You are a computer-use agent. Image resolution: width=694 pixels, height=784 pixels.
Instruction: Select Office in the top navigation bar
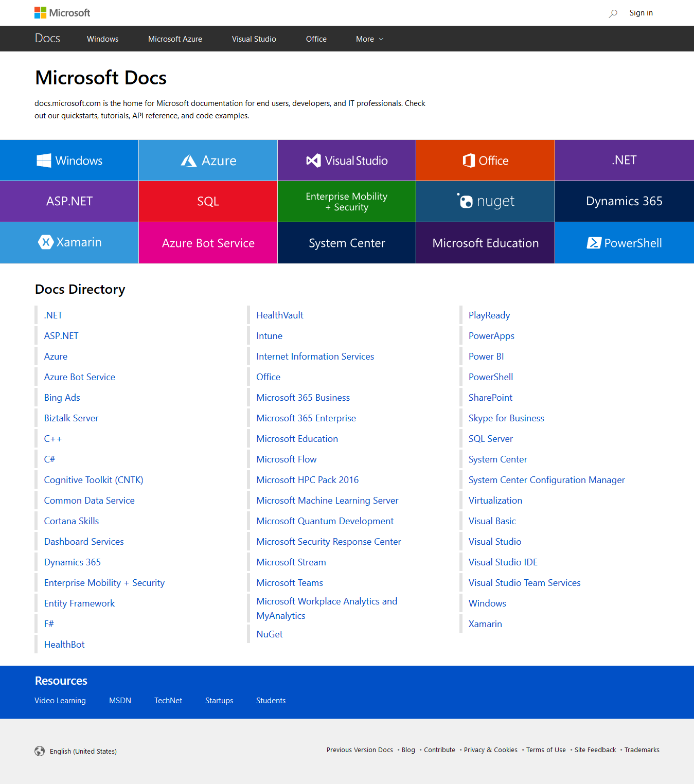click(316, 39)
